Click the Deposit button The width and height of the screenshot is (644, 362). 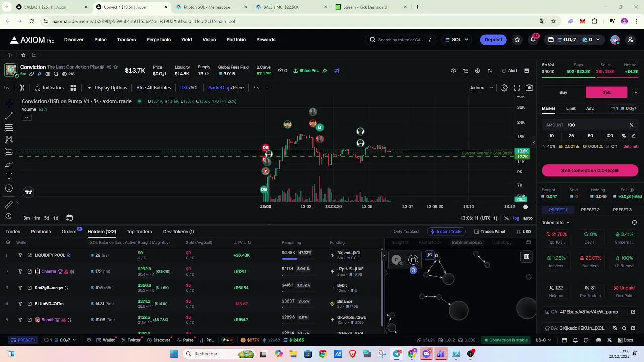click(x=493, y=40)
